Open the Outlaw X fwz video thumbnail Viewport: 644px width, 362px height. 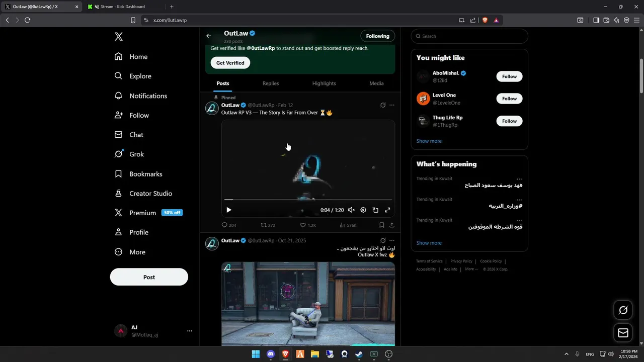click(x=308, y=304)
